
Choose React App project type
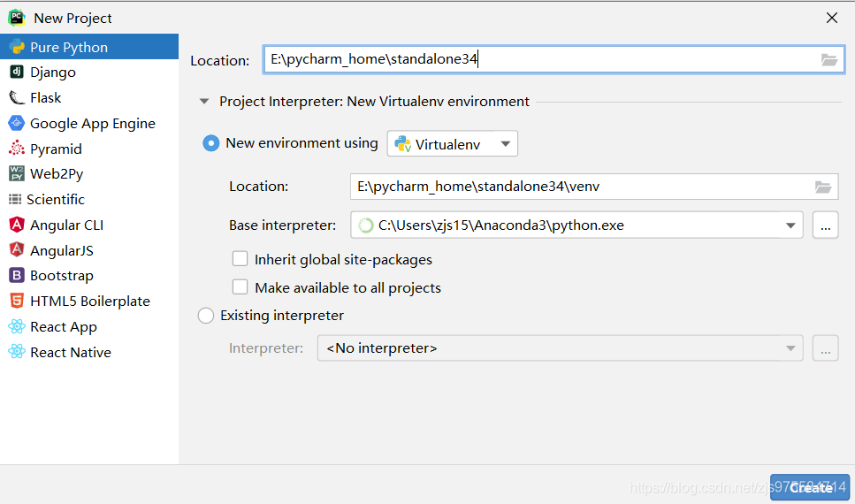click(x=89, y=327)
